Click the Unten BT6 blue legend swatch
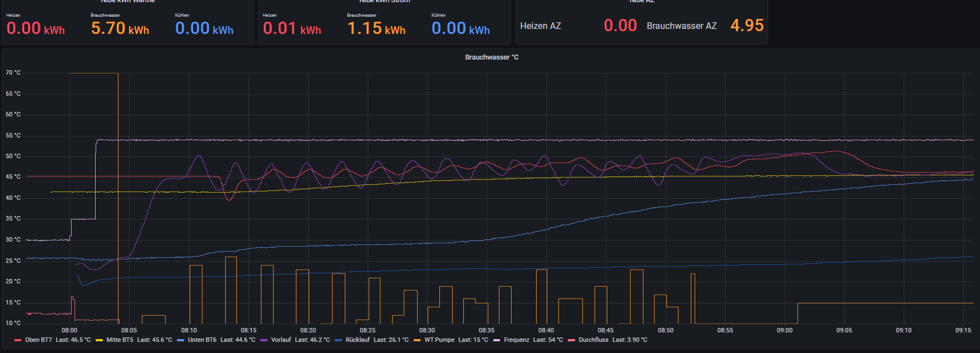 tap(180, 340)
